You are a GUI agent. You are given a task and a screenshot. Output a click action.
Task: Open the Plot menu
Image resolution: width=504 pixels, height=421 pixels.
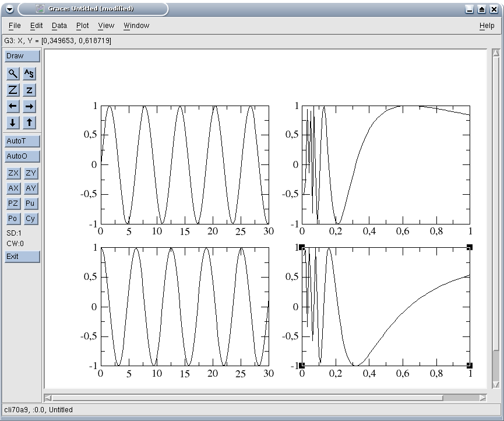click(82, 26)
